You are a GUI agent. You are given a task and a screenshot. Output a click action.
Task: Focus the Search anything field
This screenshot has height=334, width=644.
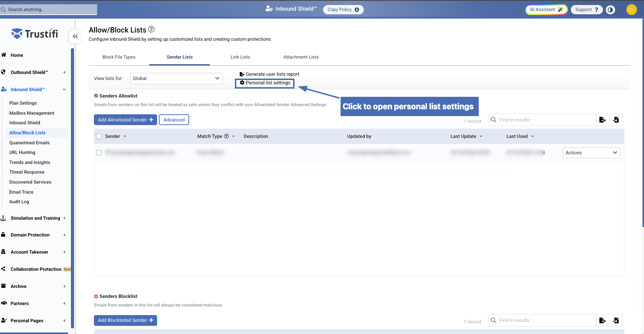pos(49,10)
